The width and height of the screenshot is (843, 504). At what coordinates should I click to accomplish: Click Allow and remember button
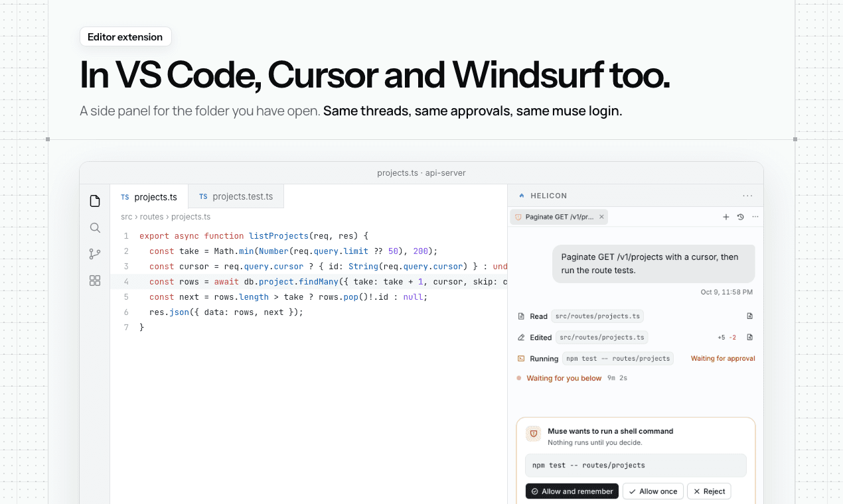tap(572, 491)
